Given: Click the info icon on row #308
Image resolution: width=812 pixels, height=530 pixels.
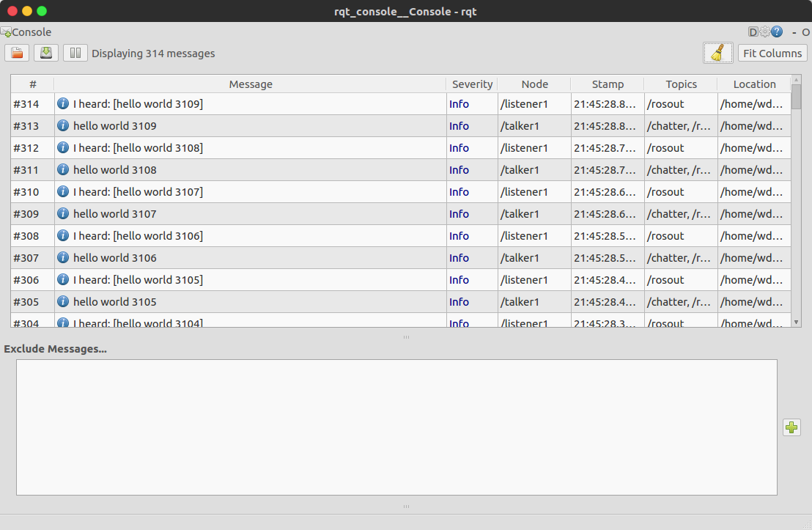Looking at the screenshot, I should 63,236.
